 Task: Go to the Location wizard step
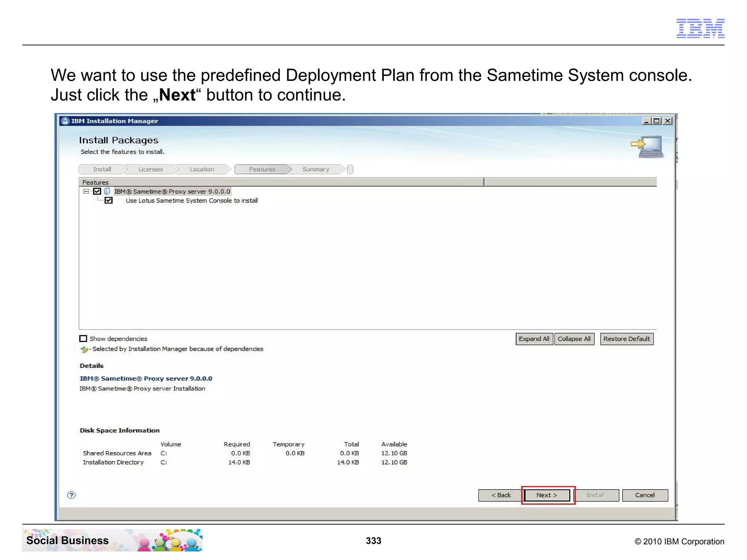tap(202, 169)
